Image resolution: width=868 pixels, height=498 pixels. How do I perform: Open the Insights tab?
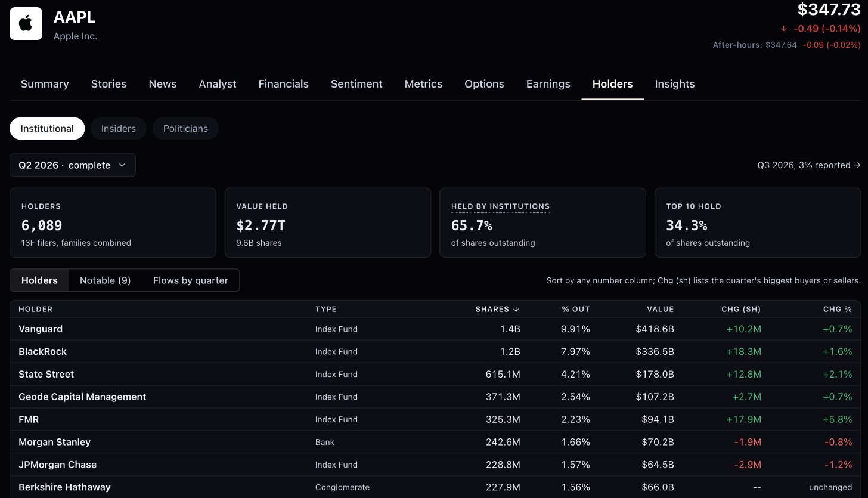click(x=674, y=84)
